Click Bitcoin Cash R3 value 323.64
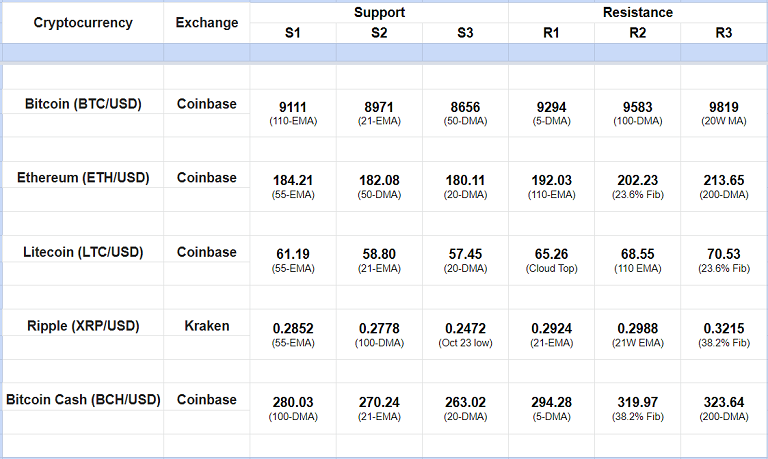 pyautogui.click(x=724, y=402)
